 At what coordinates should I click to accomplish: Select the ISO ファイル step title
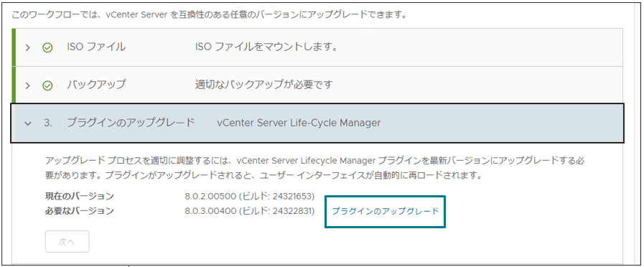(x=96, y=47)
